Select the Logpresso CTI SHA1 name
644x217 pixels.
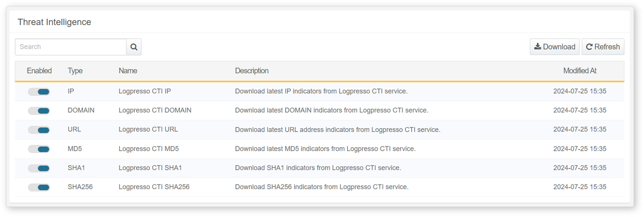(x=150, y=168)
